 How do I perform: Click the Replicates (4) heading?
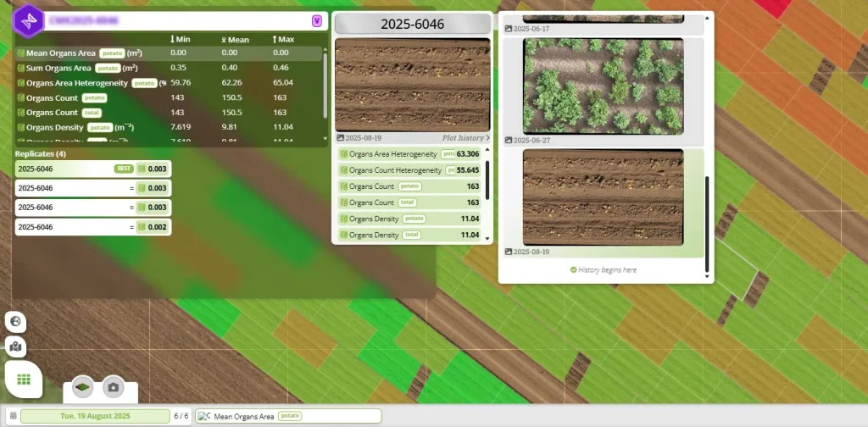coord(41,153)
